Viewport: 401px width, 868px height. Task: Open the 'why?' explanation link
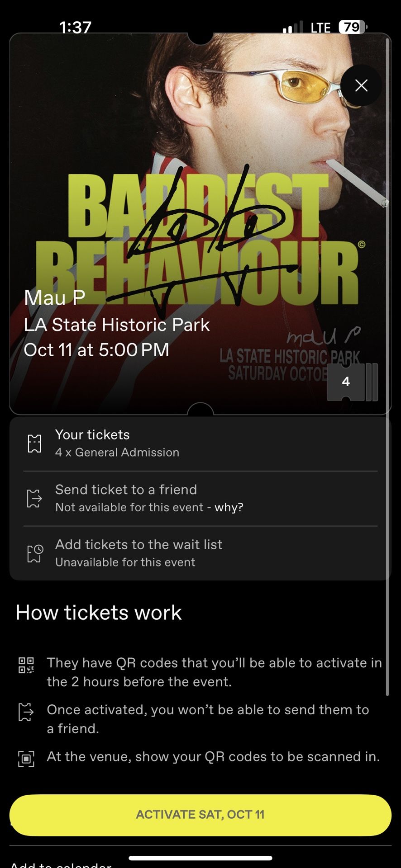(x=229, y=507)
